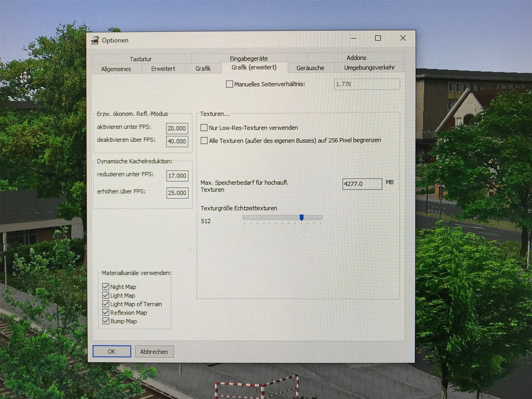The height and width of the screenshot is (399, 532).
Task: Click the OMSI bus icon in title bar
Action: click(95, 40)
